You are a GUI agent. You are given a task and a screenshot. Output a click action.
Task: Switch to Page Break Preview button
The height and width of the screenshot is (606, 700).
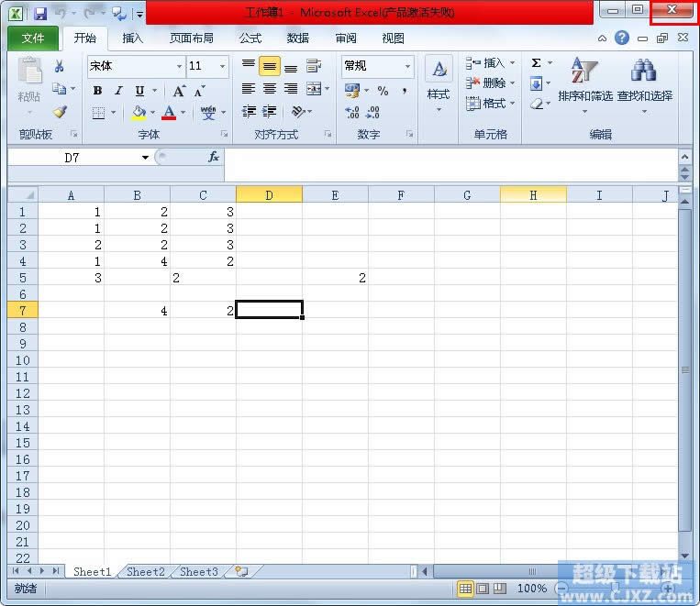tap(500, 589)
